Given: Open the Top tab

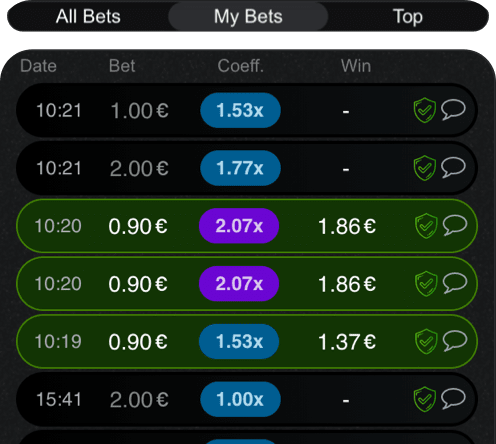Looking at the screenshot, I should coord(408,16).
